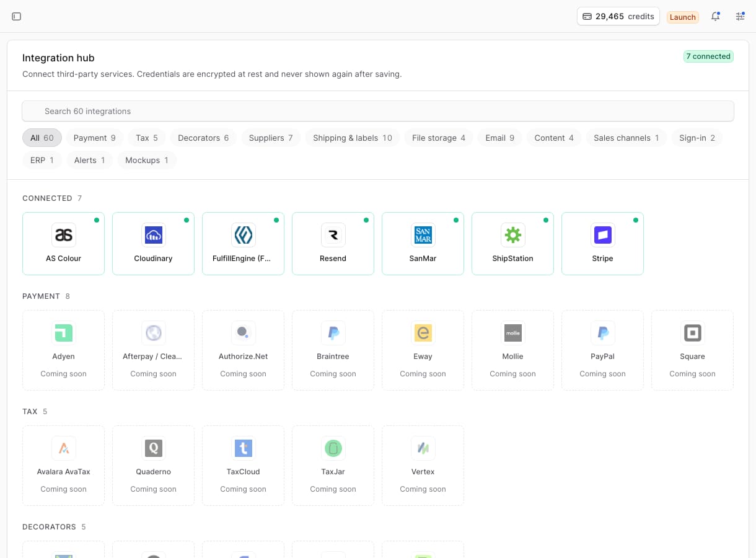Filter by Mockups category

147,160
